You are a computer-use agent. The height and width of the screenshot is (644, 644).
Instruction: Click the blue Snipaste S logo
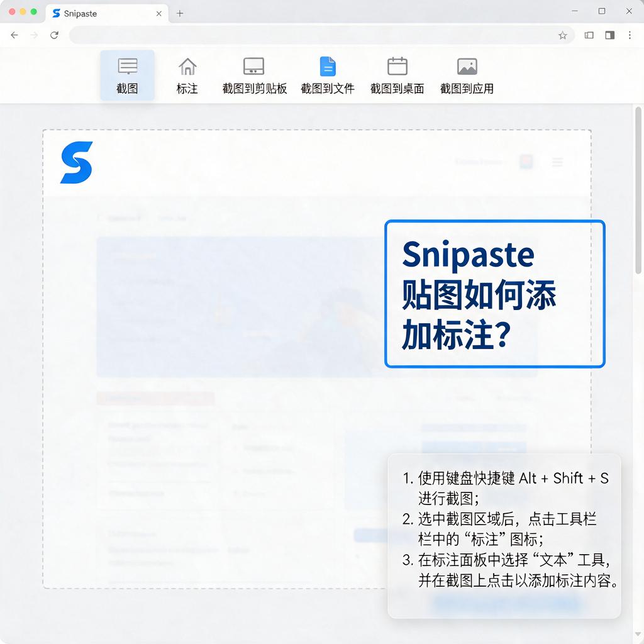(77, 163)
